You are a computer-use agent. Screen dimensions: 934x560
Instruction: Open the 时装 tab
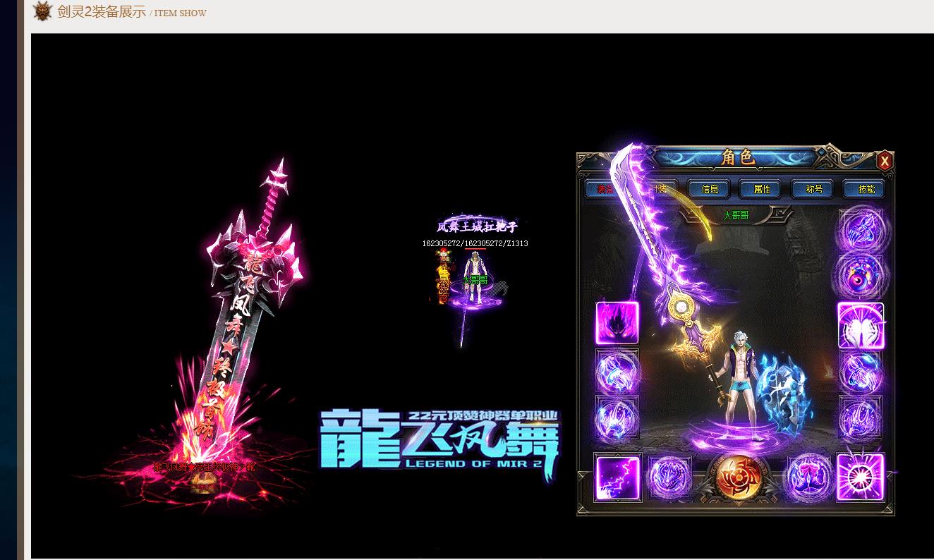(659, 189)
